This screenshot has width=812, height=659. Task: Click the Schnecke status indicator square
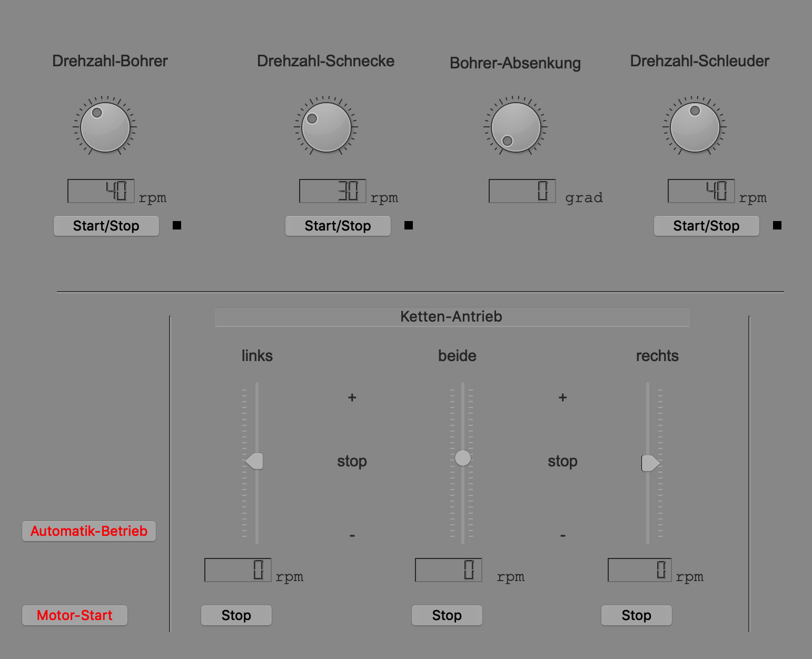coord(409,225)
